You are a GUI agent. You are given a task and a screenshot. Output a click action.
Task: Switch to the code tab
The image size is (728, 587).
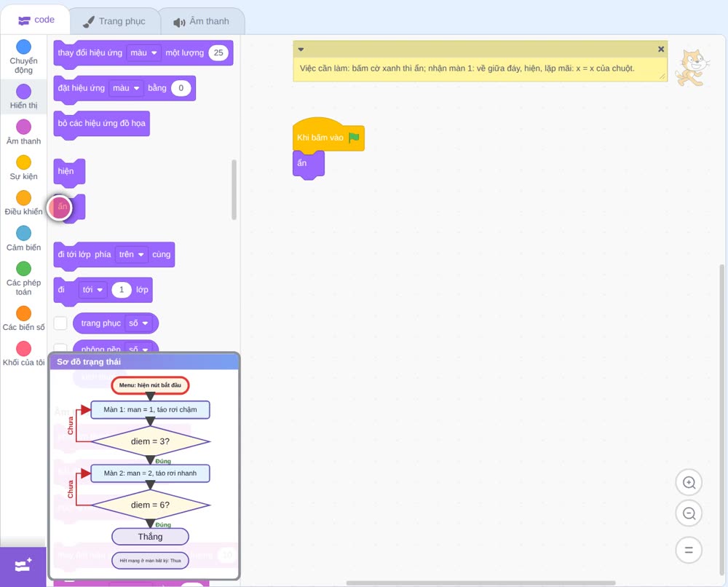(x=36, y=20)
